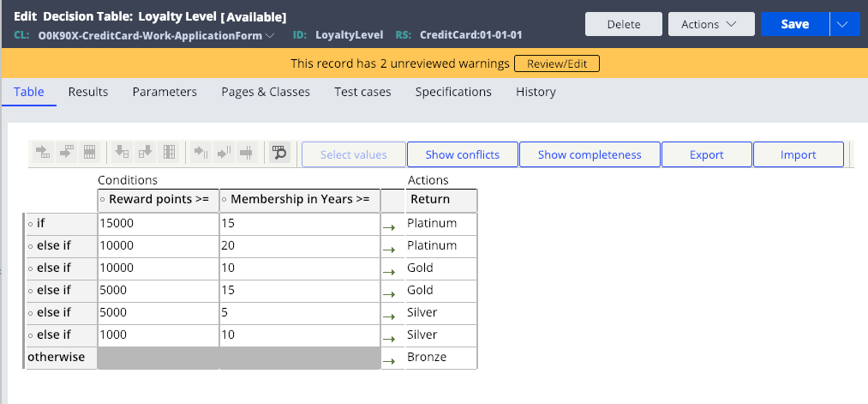This screenshot has width=868, height=404.
Task: Select the first 'if' row marker
Action: (x=31, y=225)
